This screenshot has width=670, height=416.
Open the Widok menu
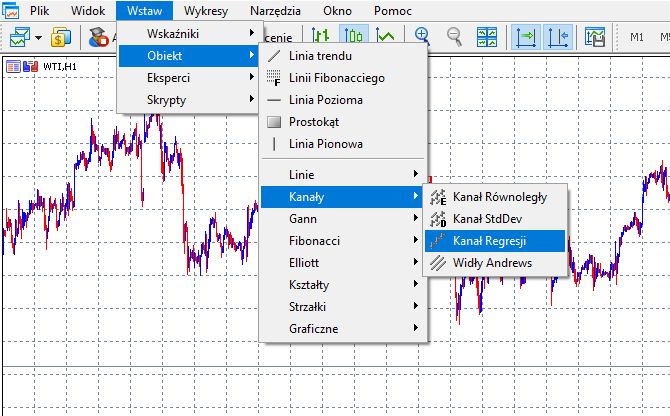(88, 11)
